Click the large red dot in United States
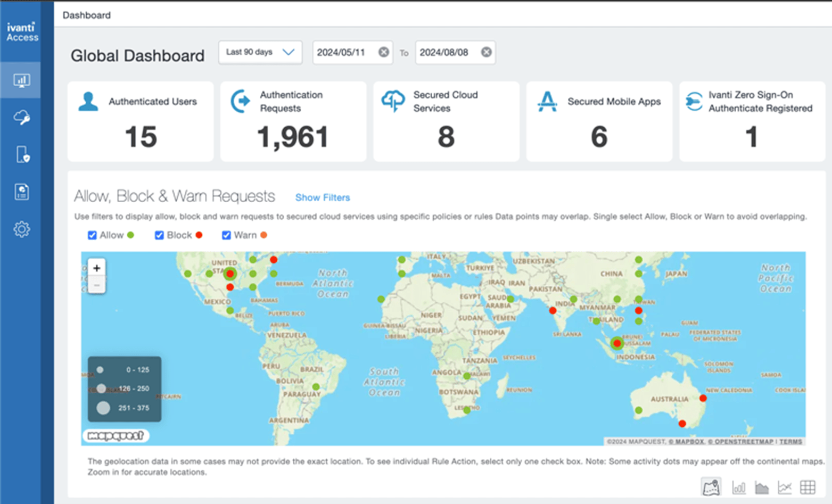Image resolution: width=832 pixels, height=504 pixels. 230,274
